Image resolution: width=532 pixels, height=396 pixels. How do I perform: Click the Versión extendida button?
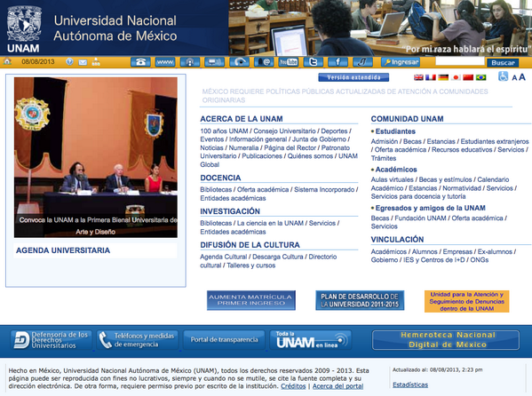click(x=353, y=77)
